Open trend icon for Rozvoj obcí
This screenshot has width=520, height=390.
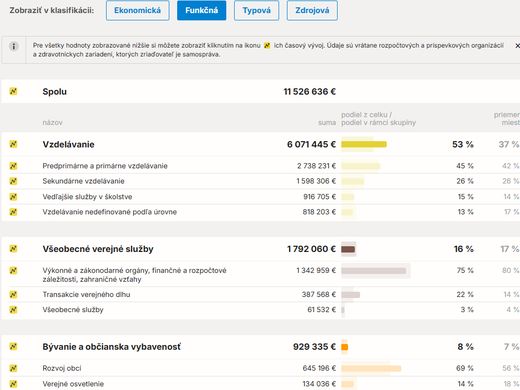click(13, 368)
